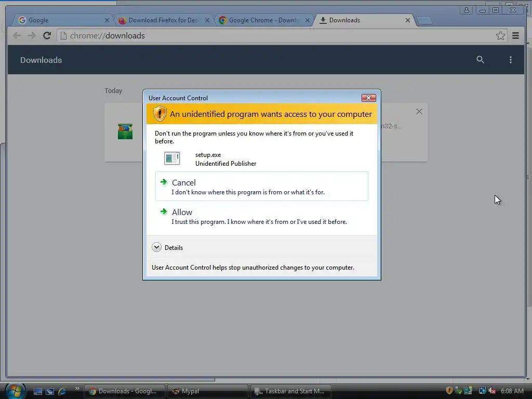Click the 6:08 AM clock
This screenshot has width=532, height=399.
(512, 391)
